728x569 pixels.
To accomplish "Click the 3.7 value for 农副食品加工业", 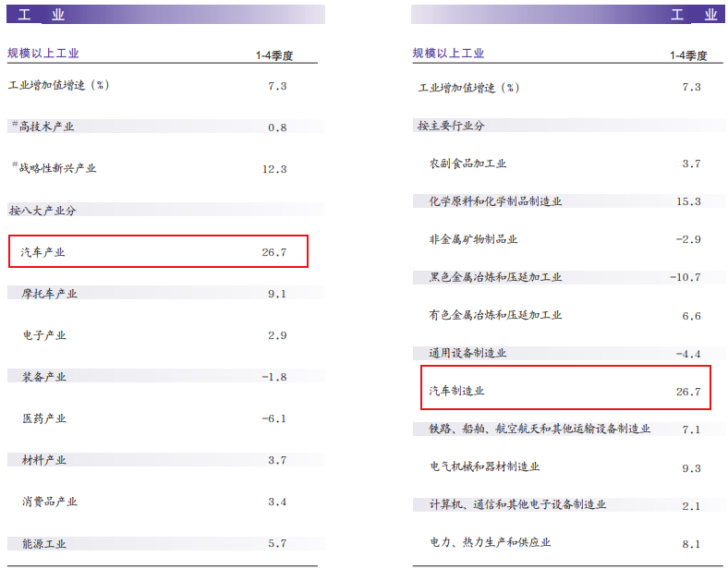I will [691, 163].
